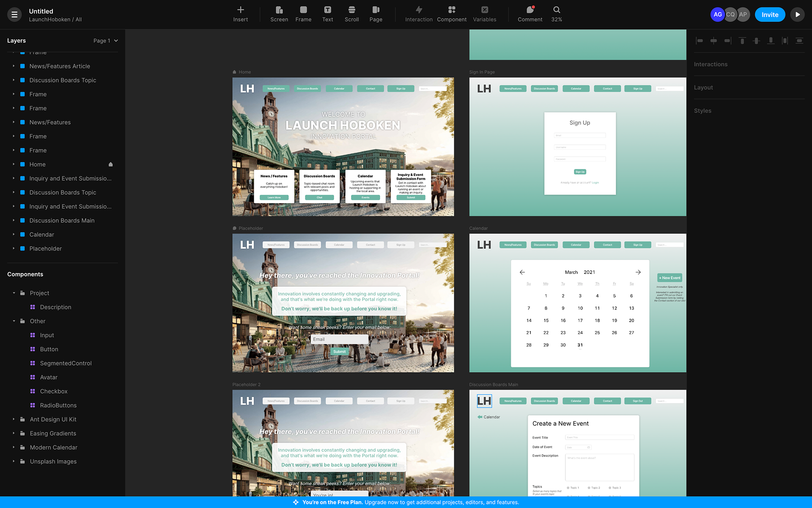Click calendar next month arrow

pyautogui.click(x=638, y=272)
